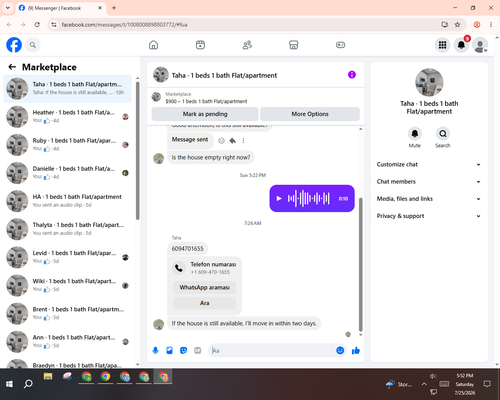This screenshot has height=400, width=500.
Task: Click chat list scrollbar
Action: click(137, 150)
